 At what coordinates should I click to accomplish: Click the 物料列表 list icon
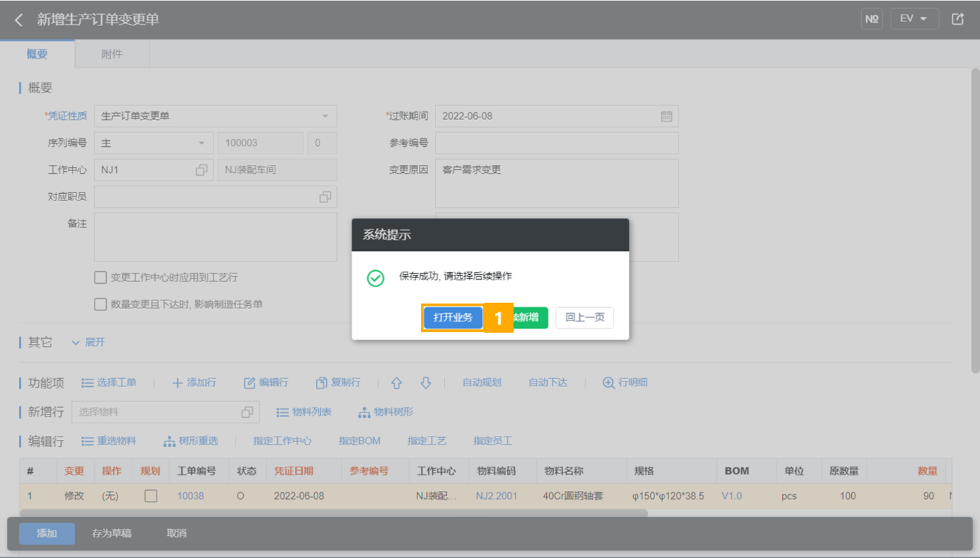point(283,412)
